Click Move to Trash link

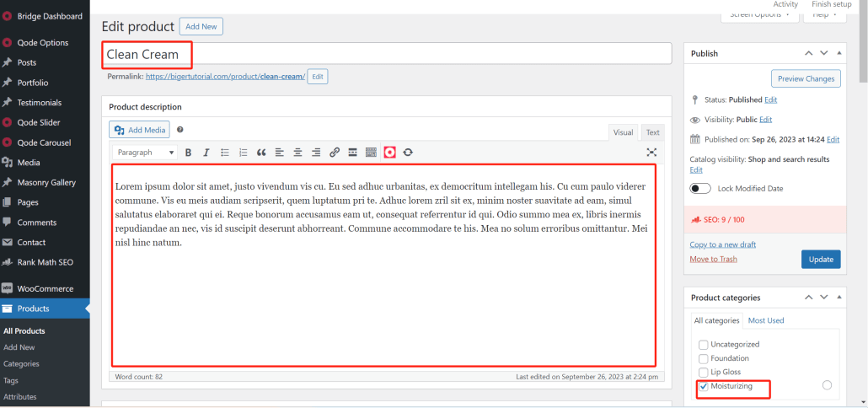[713, 259]
